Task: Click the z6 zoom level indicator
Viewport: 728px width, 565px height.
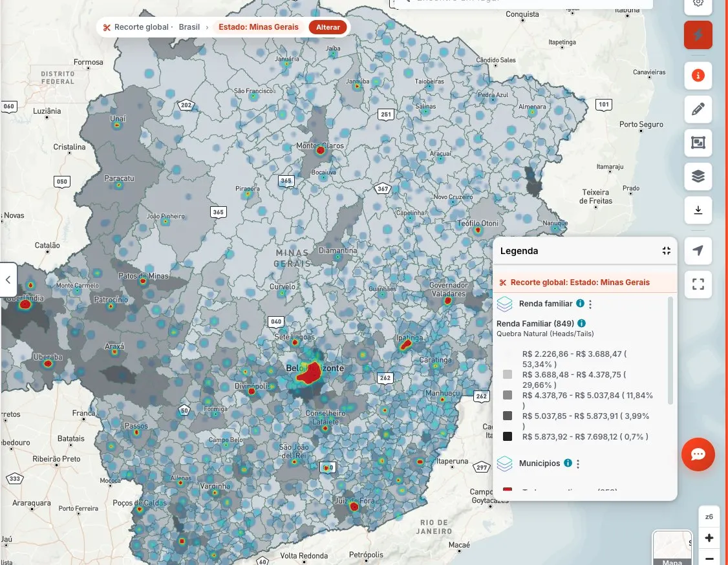Action: 709,517
